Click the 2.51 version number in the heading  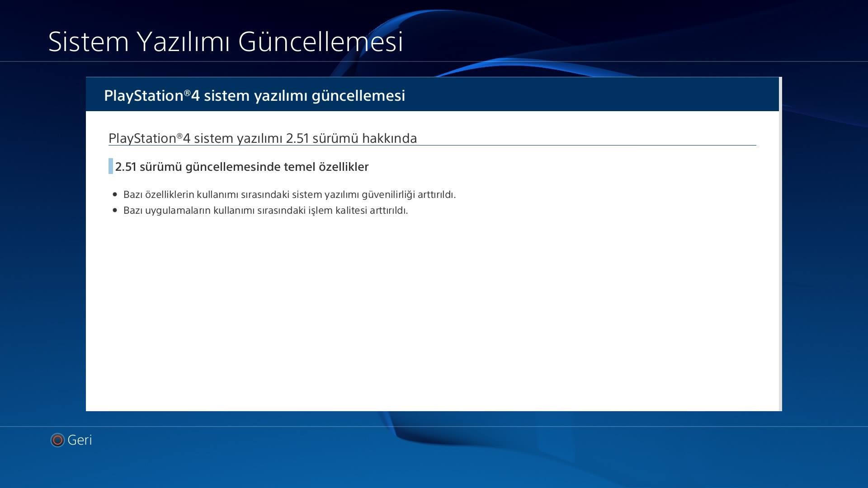[x=297, y=138]
